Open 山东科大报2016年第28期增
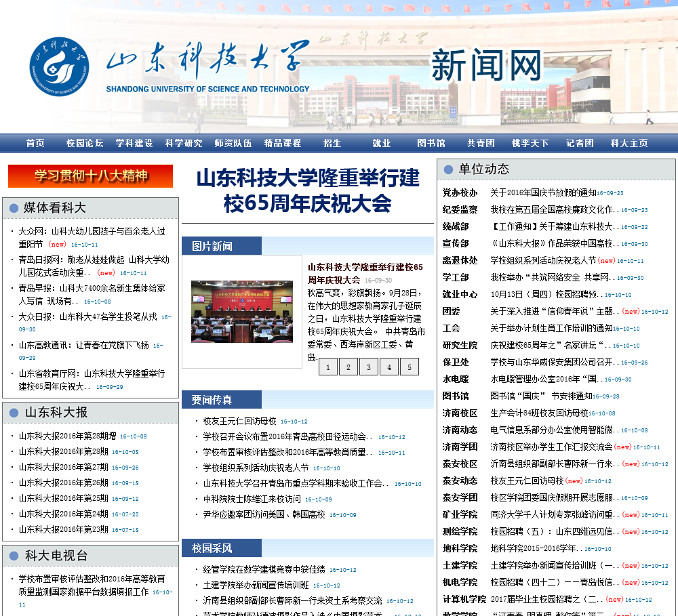 (x=67, y=436)
